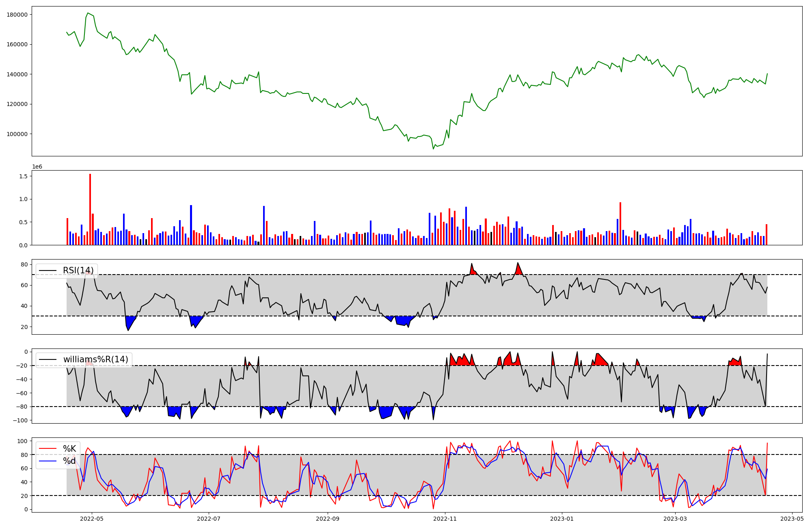Select the 2022-11 date tick label
Screen dimensions: 812x528
click(x=445, y=519)
